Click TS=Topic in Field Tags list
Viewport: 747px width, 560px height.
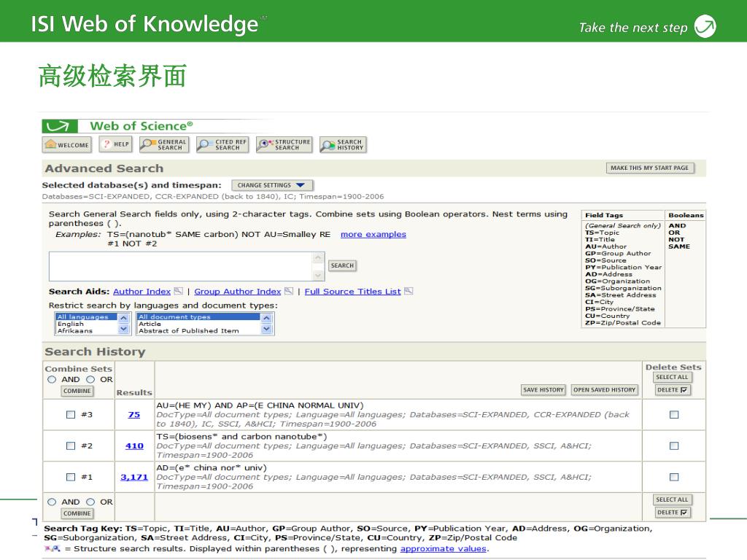pos(602,233)
